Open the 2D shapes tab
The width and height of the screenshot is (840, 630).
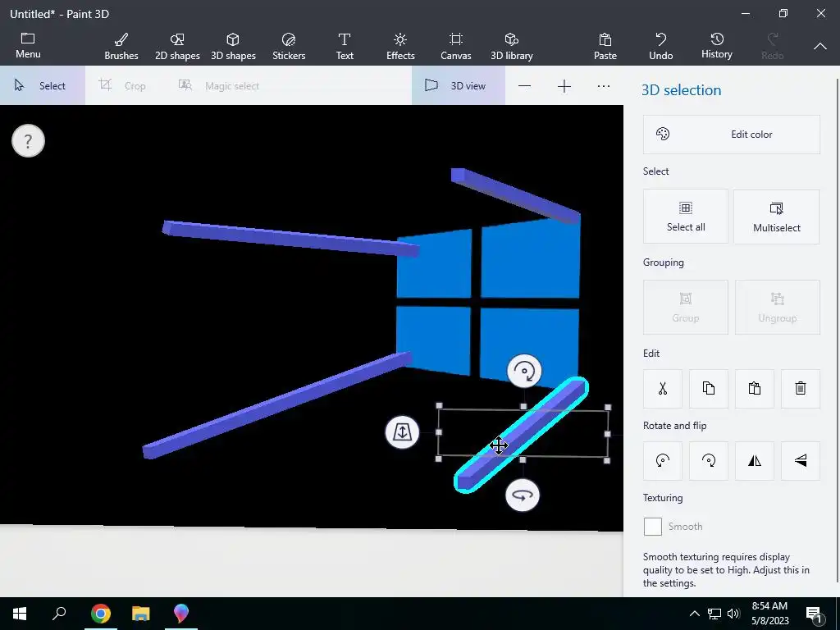point(177,47)
